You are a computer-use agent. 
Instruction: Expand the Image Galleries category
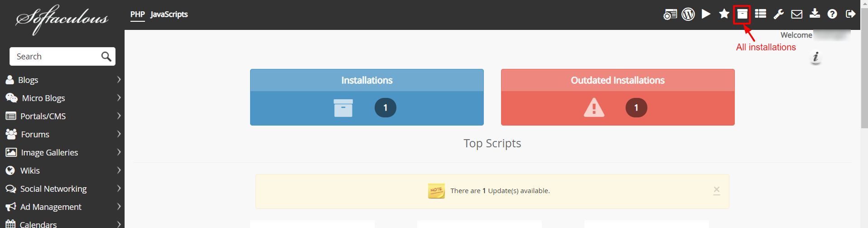(63, 152)
